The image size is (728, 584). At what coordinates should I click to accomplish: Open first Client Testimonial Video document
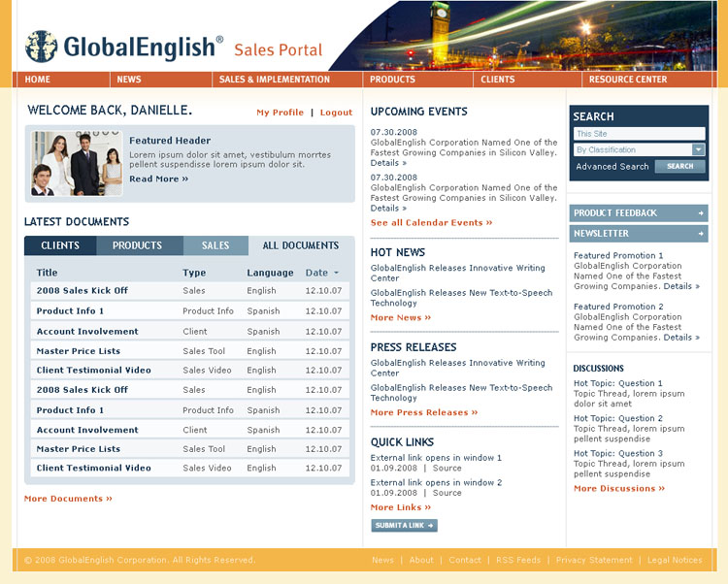tap(94, 371)
